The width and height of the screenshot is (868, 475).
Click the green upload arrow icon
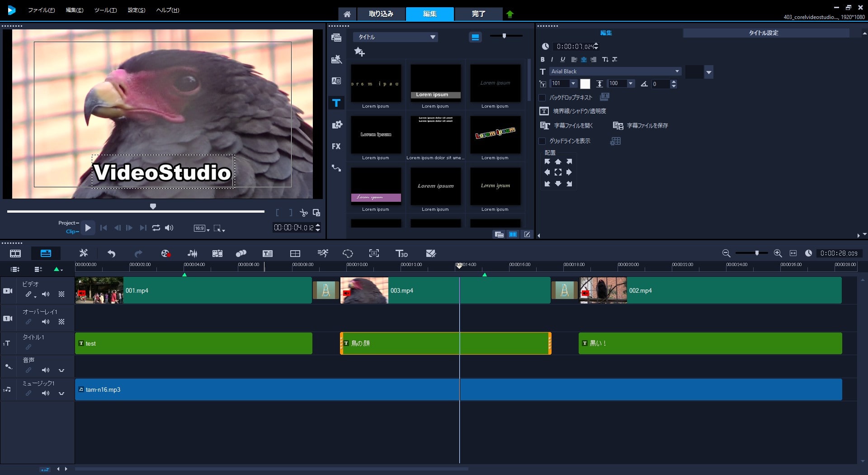510,14
